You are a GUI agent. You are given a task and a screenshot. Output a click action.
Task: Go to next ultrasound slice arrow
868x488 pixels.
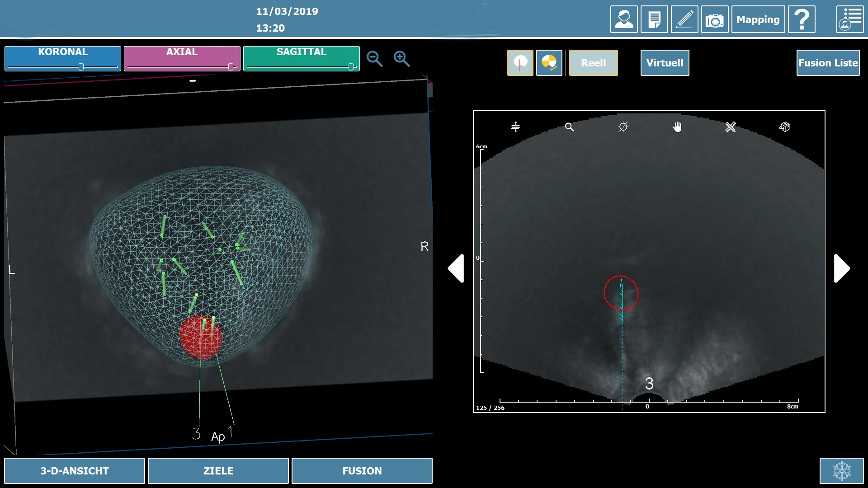[x=841, y=268]
